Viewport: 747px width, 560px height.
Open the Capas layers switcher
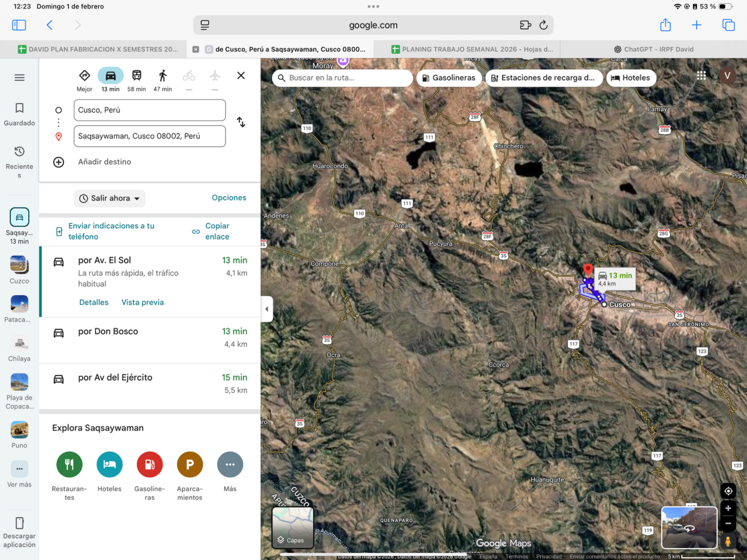293,527
